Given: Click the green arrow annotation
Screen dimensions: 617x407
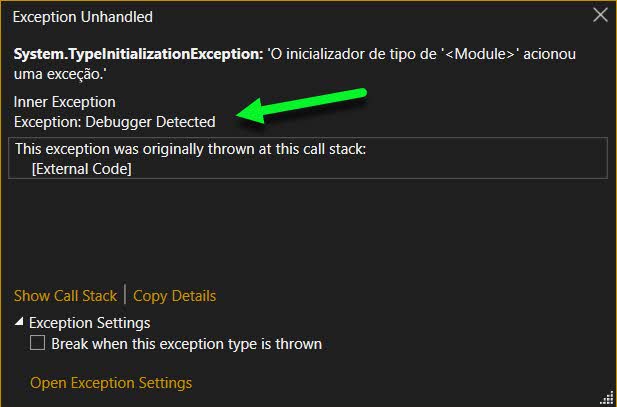Looking at the screenshot, I should (x=301, y=105).
